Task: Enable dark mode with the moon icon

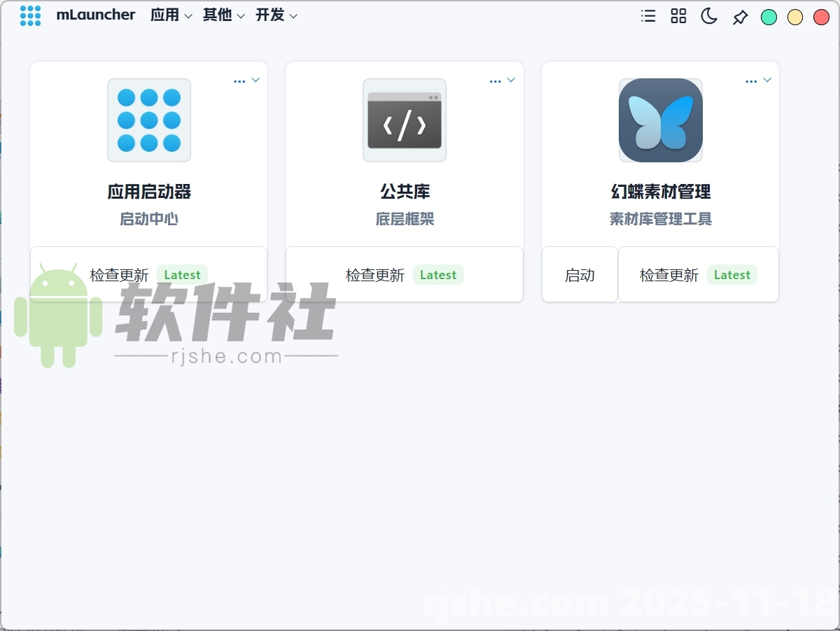Action: (708, 16)
